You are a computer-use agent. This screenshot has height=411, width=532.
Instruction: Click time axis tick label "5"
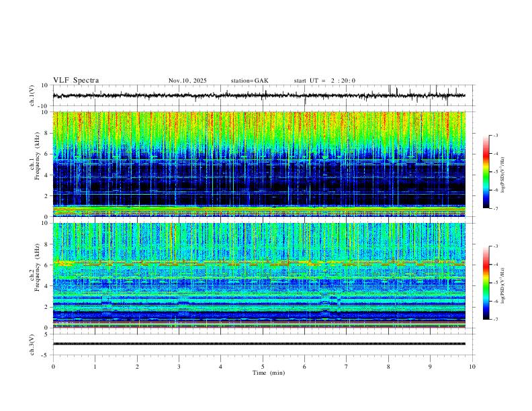tap(263, 367)
